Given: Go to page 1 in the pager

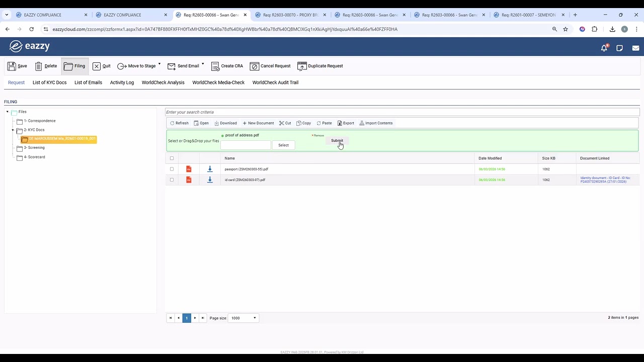Looking at the screenshot, I should pyautogui.click(x=187, y=318).
